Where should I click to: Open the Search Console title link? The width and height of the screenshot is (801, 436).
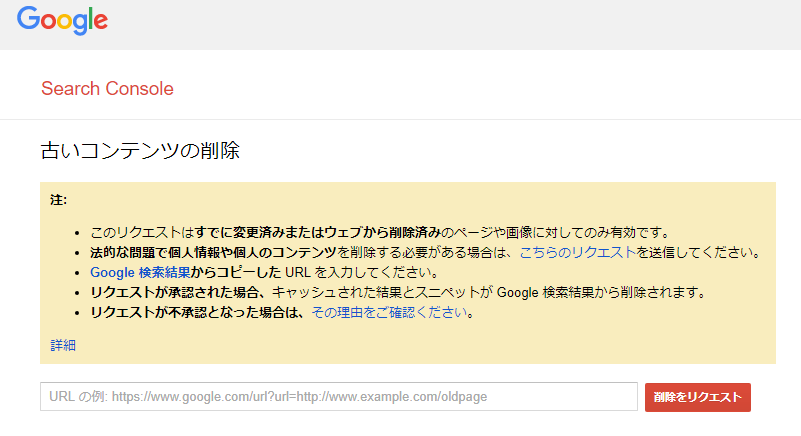point(107,88)
